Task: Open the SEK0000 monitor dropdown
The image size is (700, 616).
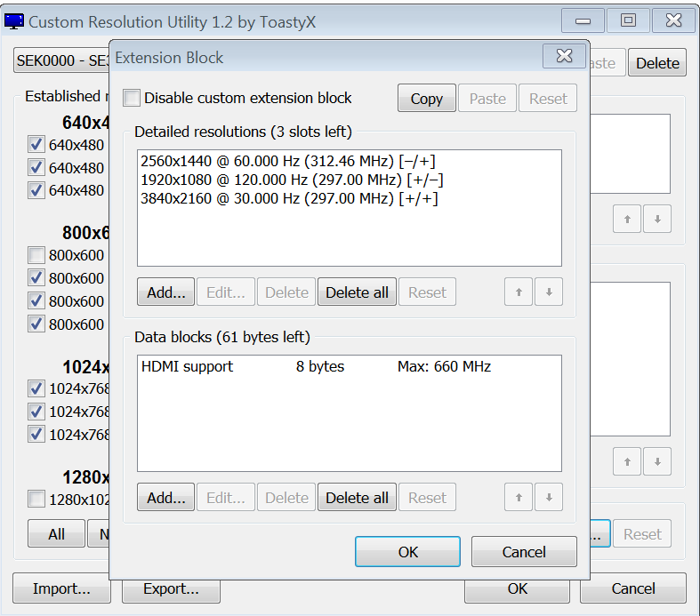Action: coord(60,62)
